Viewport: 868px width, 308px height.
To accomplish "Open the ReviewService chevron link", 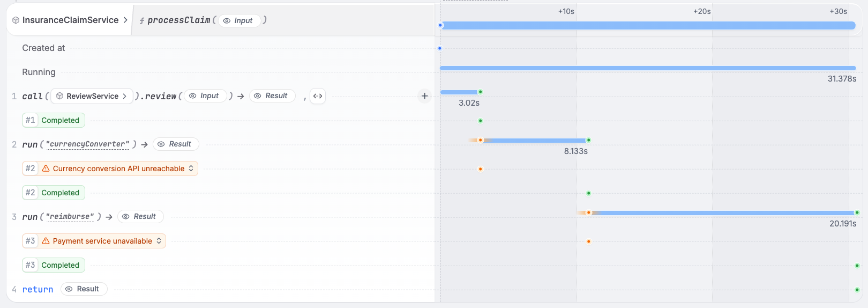I will 124,96.
